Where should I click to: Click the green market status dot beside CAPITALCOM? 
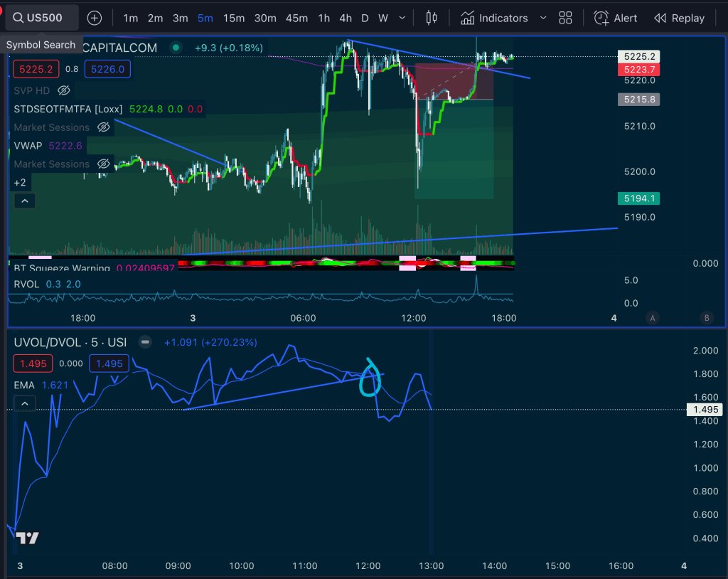coord(175,48)
